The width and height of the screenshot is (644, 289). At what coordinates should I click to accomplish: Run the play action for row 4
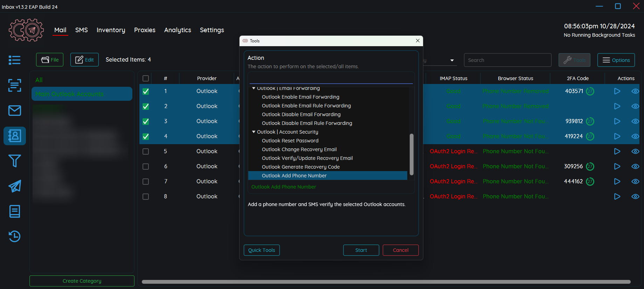coord(617,136)
